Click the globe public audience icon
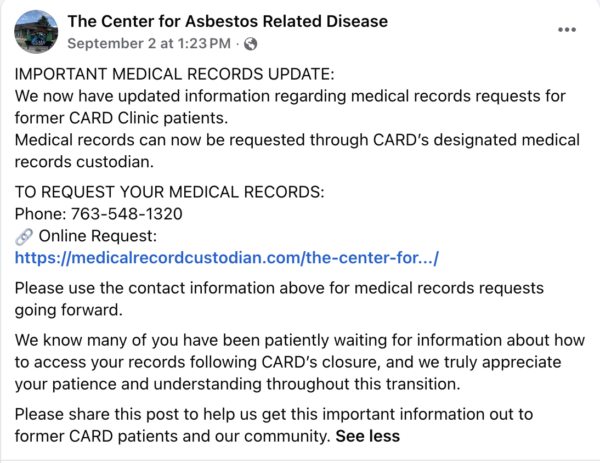Viewport: 600px width, 463px height. [251, 44]
